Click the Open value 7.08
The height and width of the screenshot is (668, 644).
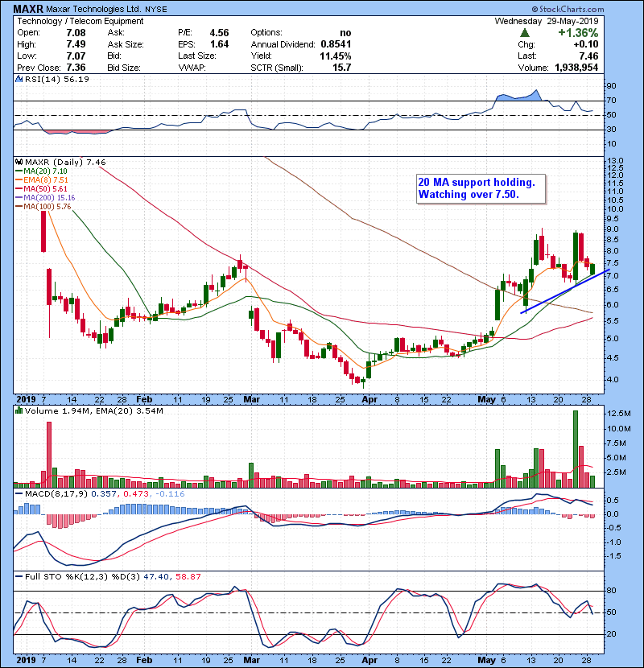76,33
